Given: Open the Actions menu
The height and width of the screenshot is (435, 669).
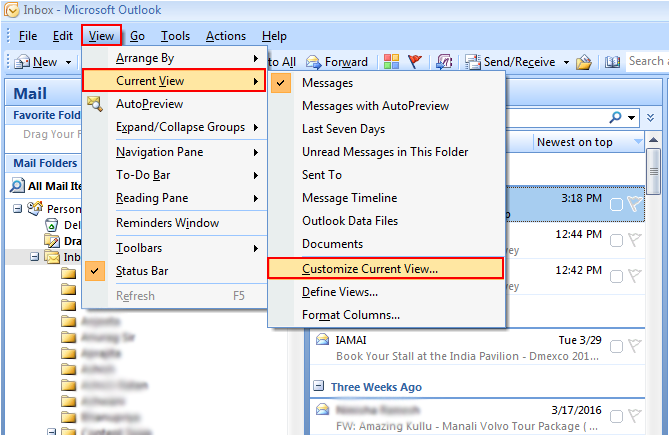Looking at the screenshot, I should (x=226, y=36).
